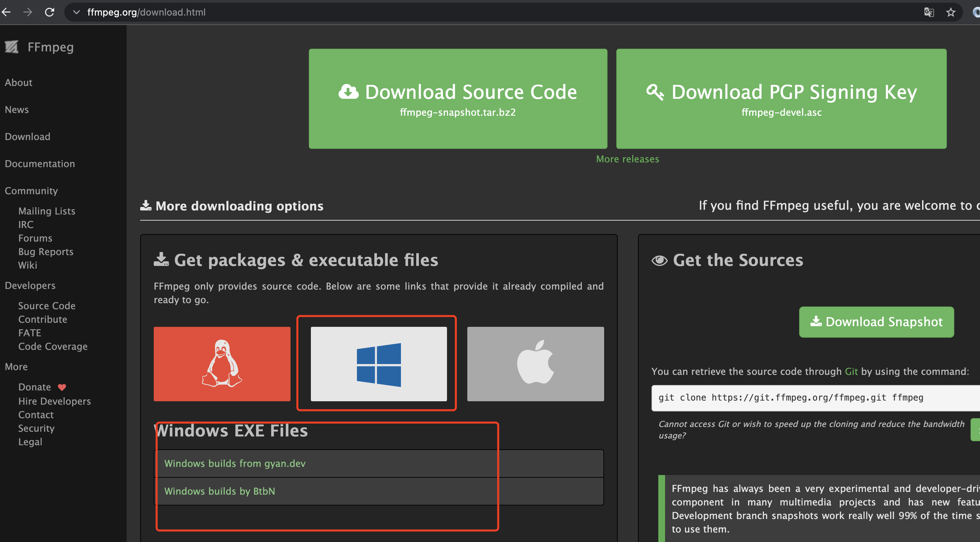This screenshot has width=980, height=542.
Task: Click the browser forward arrow
Action: pos(27,12)
